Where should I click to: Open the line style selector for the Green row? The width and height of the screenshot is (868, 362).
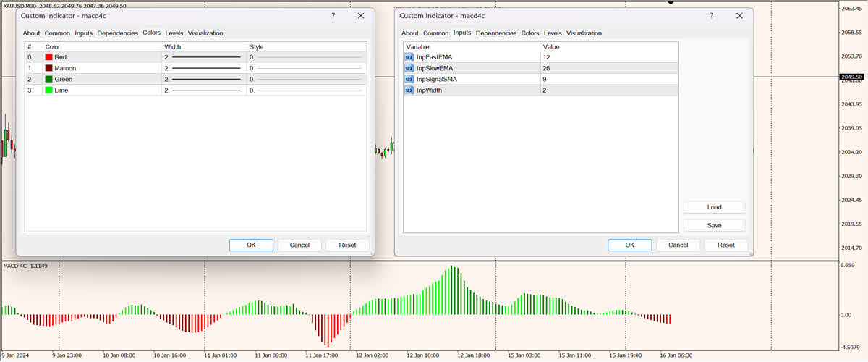[x=307, y=79]
